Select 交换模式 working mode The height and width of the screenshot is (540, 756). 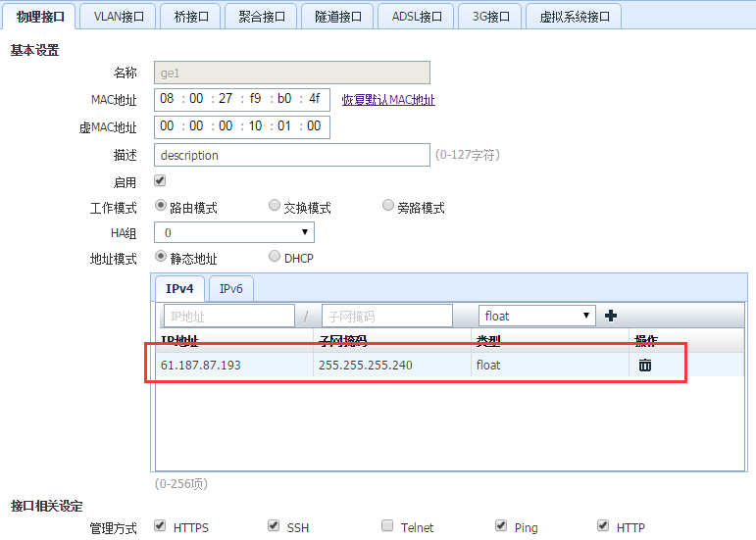click(274, 205)
